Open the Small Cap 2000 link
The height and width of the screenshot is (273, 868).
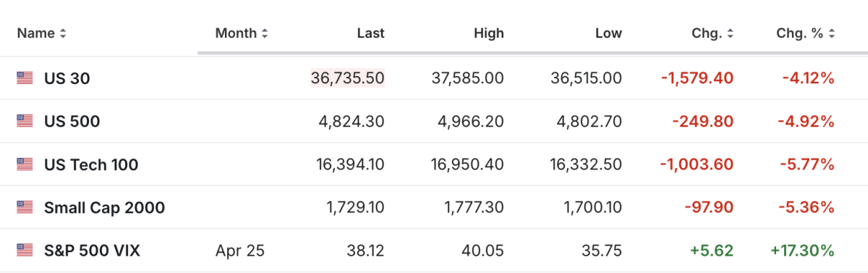(x=104, y=208)
